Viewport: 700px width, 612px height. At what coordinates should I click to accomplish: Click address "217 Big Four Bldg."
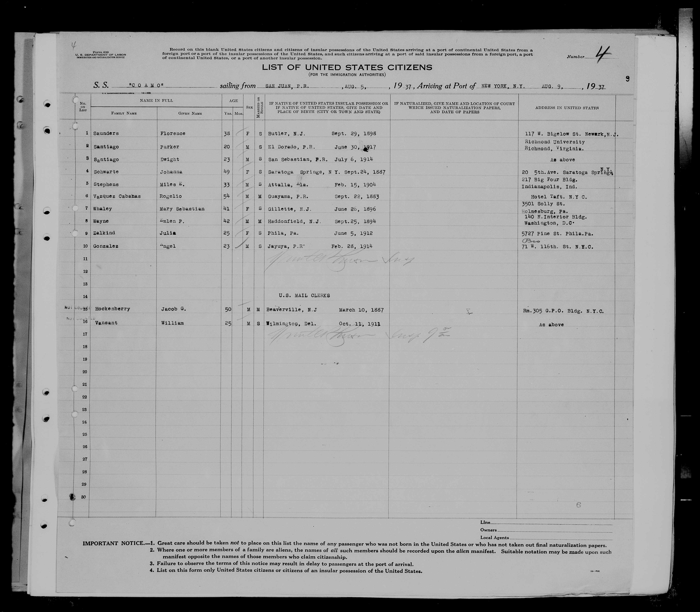point(549,180)
